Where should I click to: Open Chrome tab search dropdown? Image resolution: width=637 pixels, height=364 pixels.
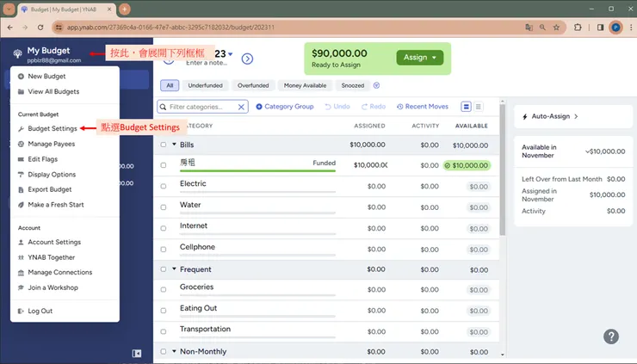(9, 9)
